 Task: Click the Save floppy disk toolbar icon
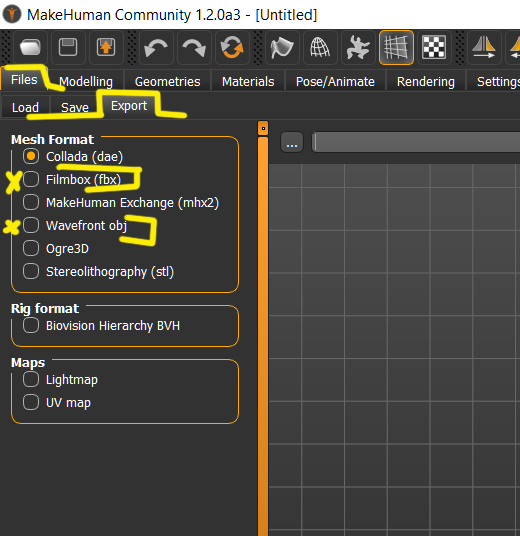point(68,47)
